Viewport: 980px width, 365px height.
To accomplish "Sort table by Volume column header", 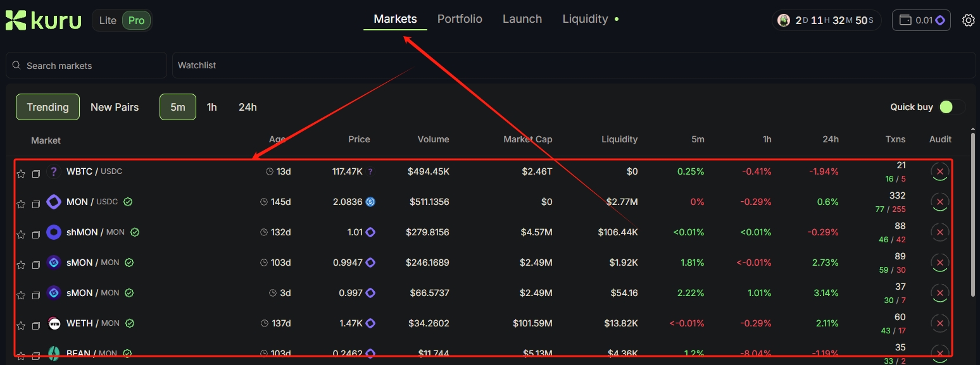I will tap(433, 139).
